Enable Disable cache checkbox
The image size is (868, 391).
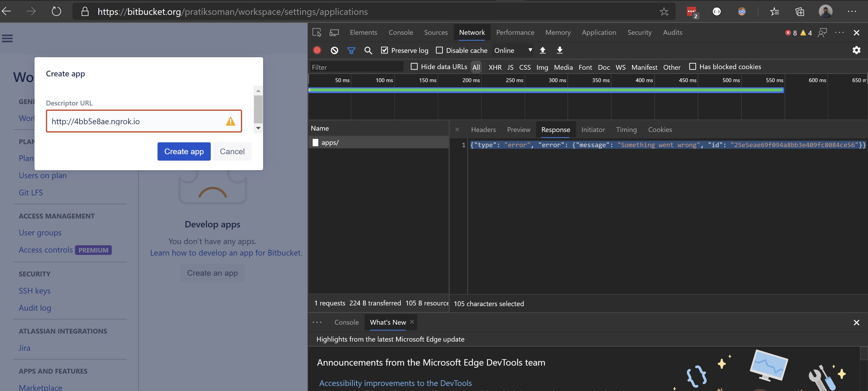(439, 50)
